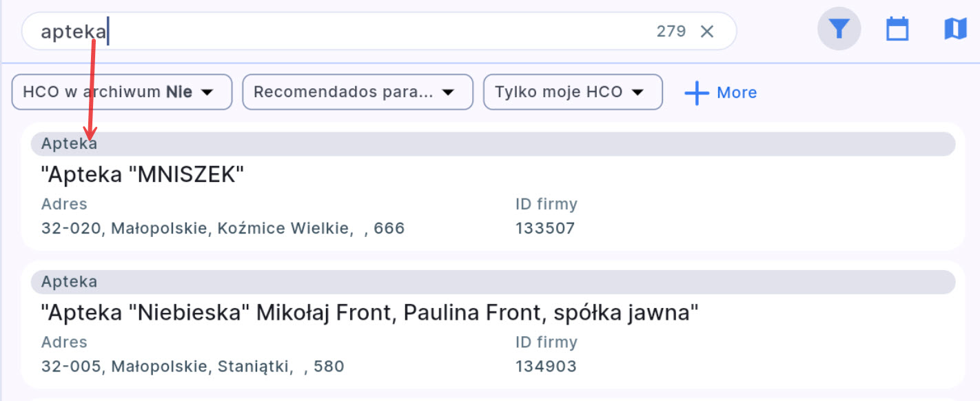980x401 pixels.
Task: Toggle the HCO w archiwum filter setting
Action: pos(121,92)
